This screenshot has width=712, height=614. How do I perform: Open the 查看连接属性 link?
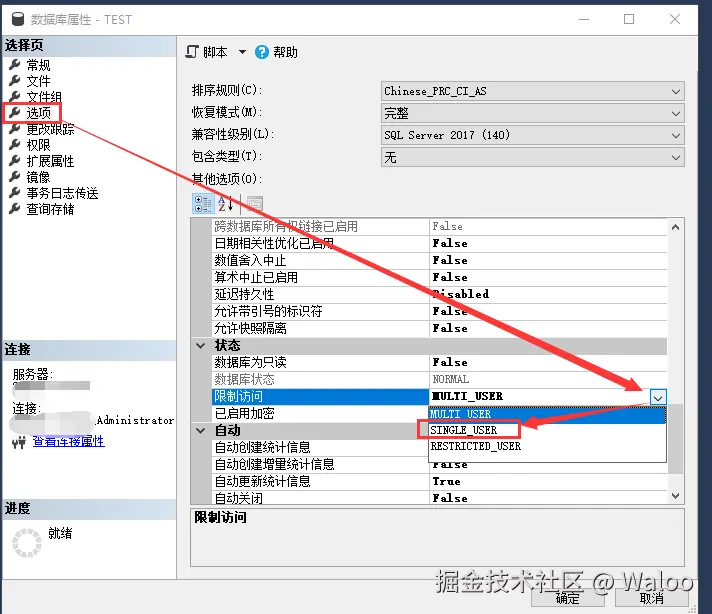[69, 441]
